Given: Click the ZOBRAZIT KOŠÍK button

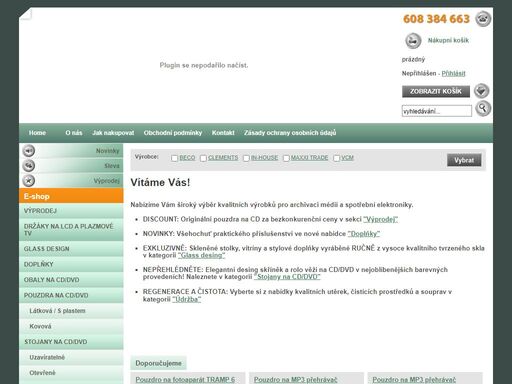Looking at the screenshot, I should click(436, 91).
